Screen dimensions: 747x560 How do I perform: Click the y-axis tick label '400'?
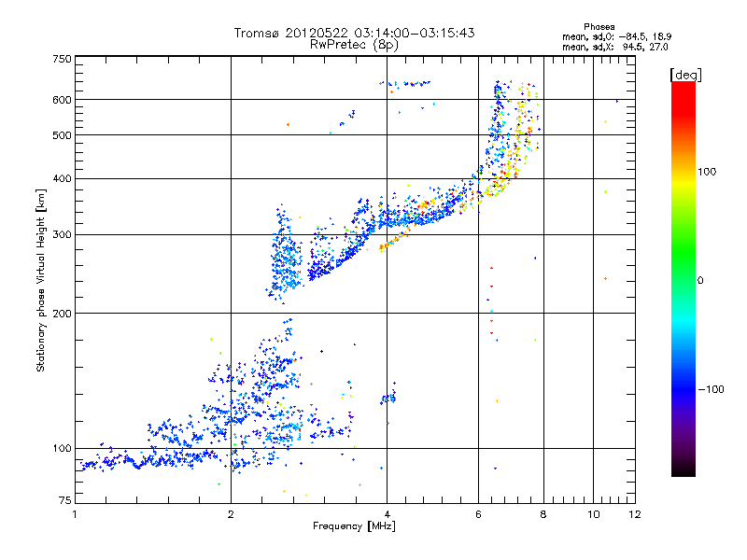pos(63,179)
